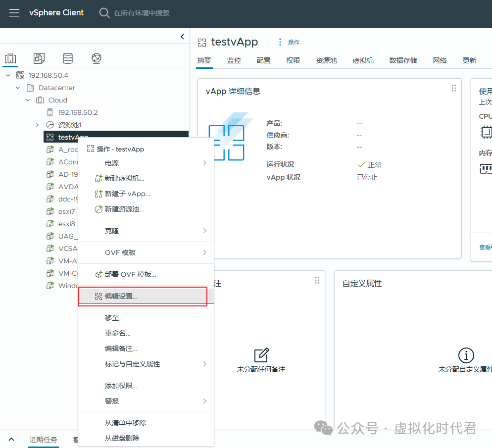492x448 pixels.
Task: Choose 新建资源池 menu entry
Action: [146, 209]
